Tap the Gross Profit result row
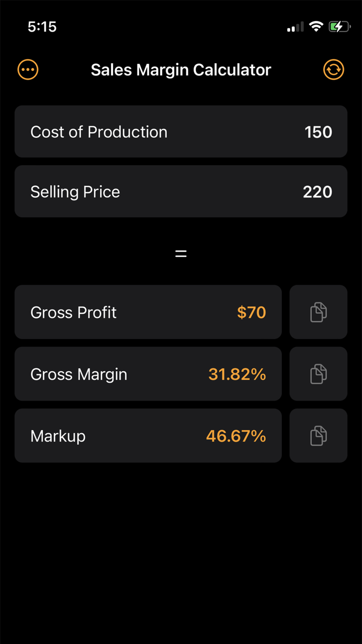 click(148, 312)
